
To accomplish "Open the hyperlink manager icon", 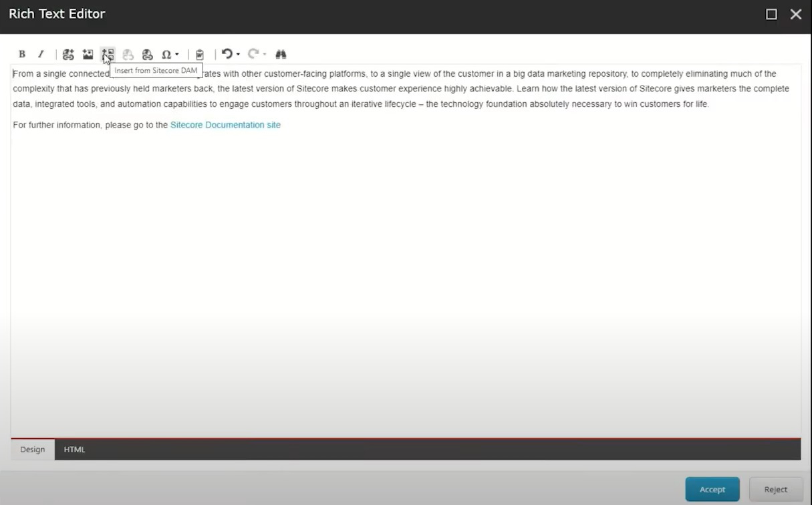I will tap(147, 54).
